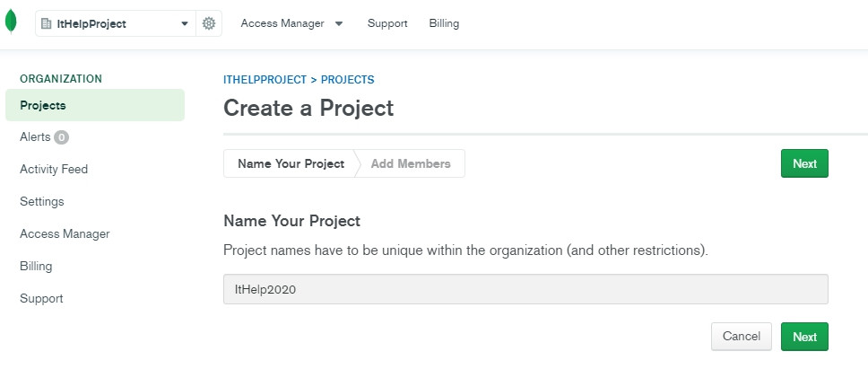Go to Activity Feed in sidebar
Image resolution: width=868 pixels, height=369 pixels.
(x=54, y=170)
